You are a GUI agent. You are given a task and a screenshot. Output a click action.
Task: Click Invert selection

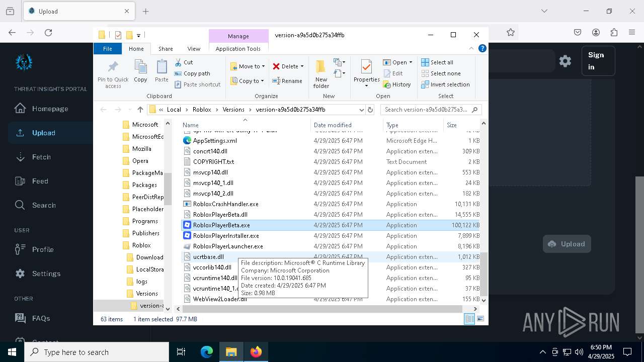pos(445,84)
